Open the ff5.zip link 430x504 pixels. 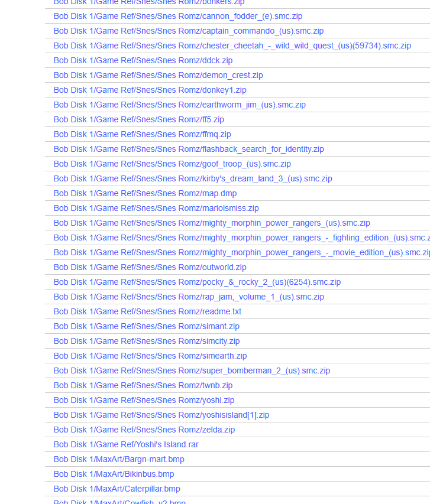139,119
